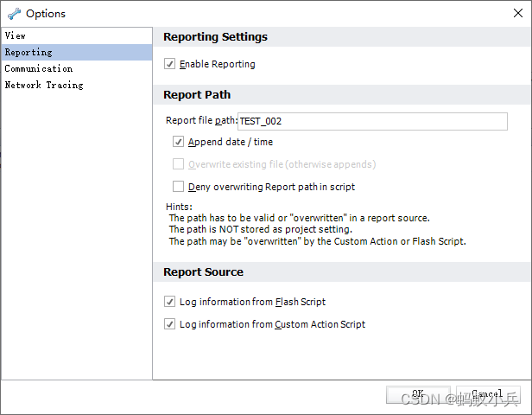
Task: Click the greyed-out Overwrite existing file checkbox
Action: tap(179, 164)
